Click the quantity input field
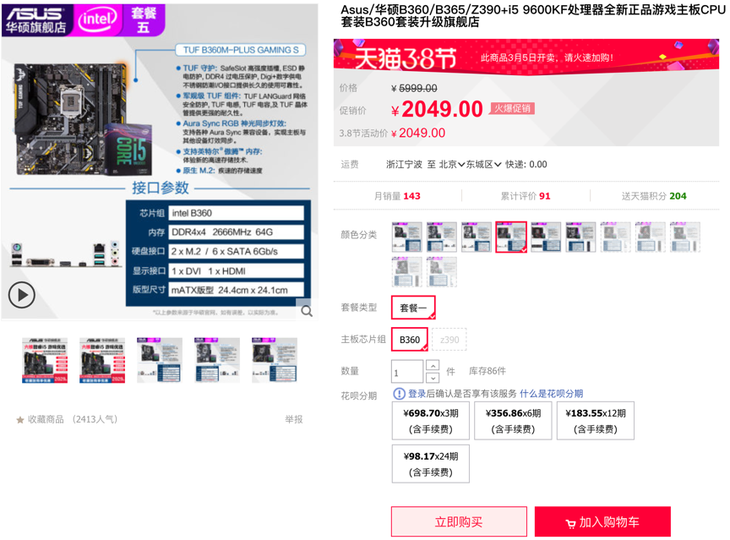This screenshot has height=540, width=730. coord(407,371)
